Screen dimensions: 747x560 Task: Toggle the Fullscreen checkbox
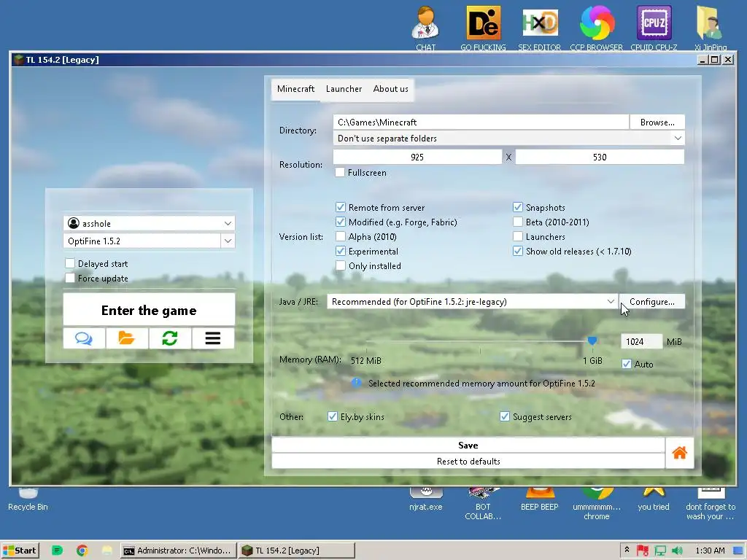pyautogui.click(x=340, y=172)
